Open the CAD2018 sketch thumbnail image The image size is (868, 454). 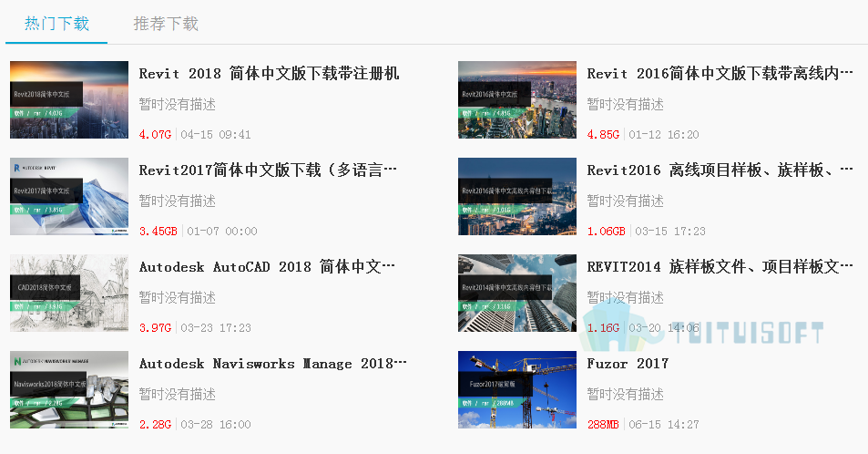tap(69, 294)
